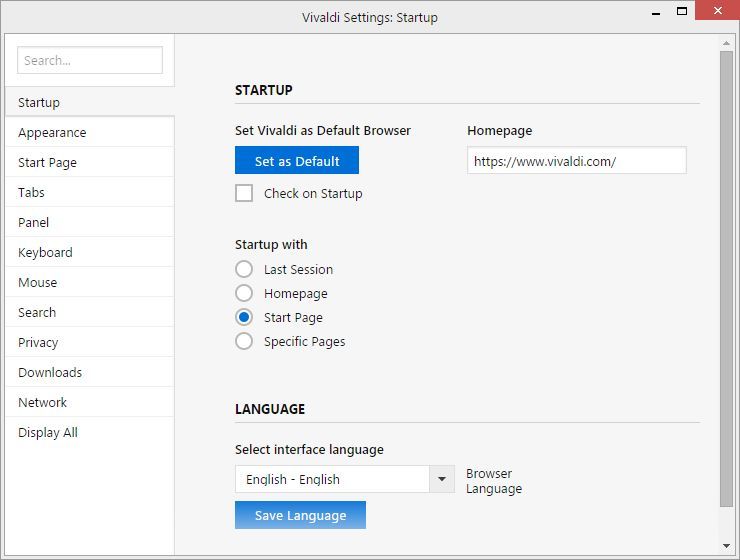Open the interface language dropdown arrow
Viewport: 740px width, 560px height.
(442, 479)
